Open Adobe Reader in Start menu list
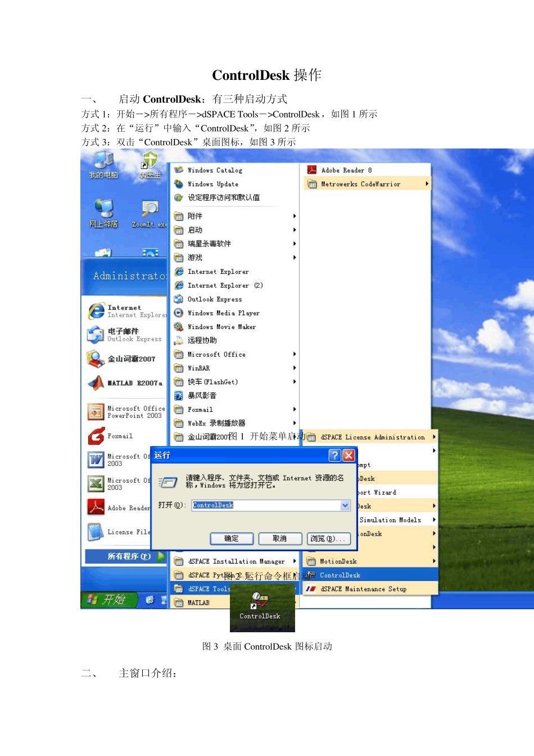 119,508
